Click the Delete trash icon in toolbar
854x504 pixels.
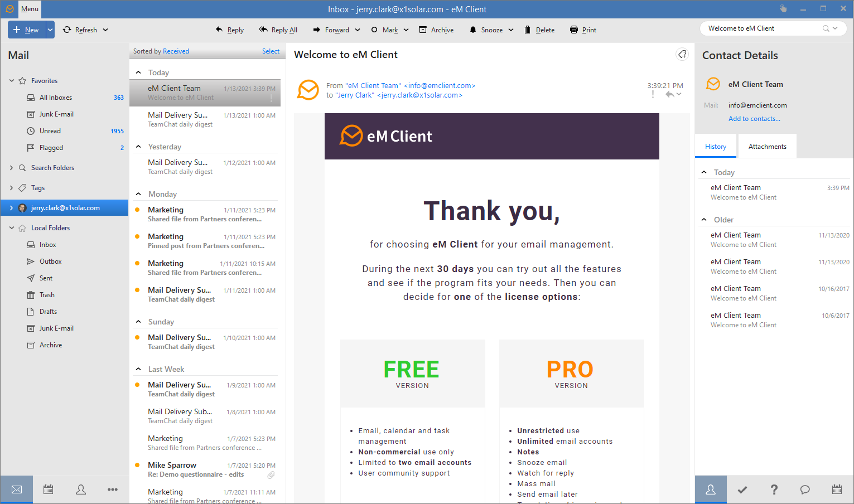(x=528, y=30)
